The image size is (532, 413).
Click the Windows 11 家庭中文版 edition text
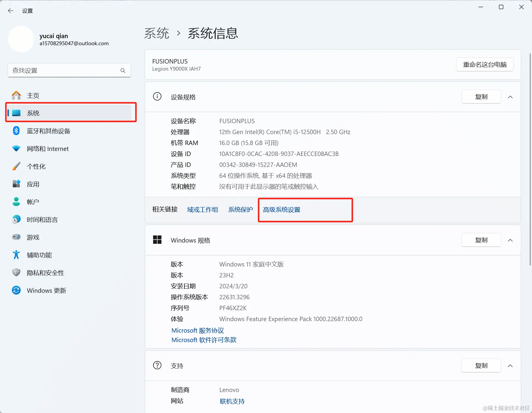(x=252, y=264)
